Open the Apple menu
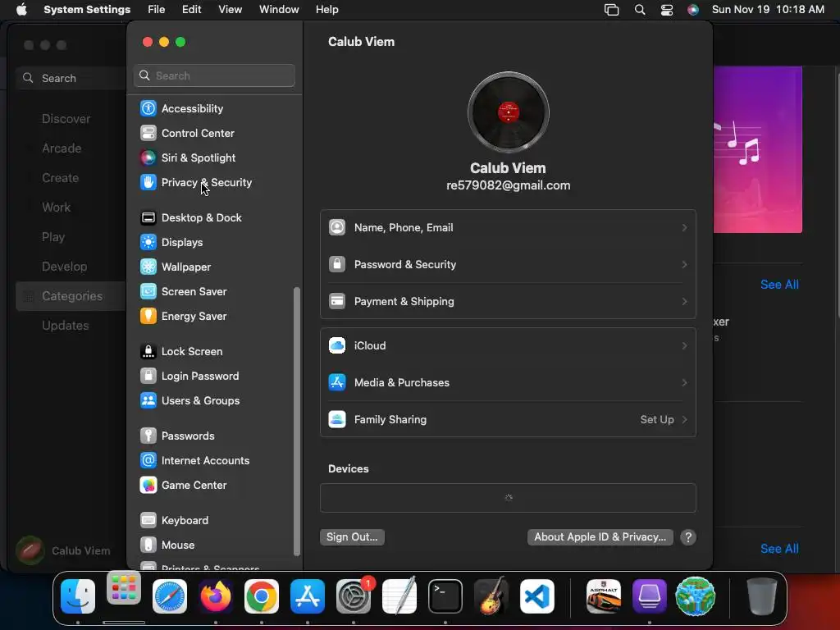Viewport: 840px width, 630px height. coord(21,10)
